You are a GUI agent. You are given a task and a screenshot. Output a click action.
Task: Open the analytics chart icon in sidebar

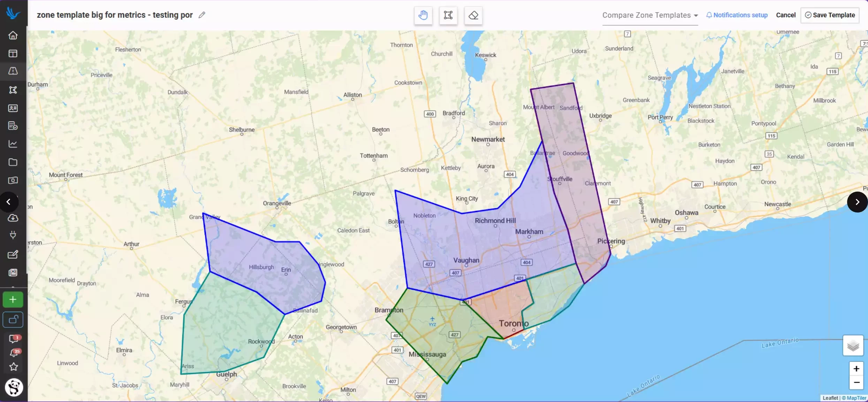(13, 144)
